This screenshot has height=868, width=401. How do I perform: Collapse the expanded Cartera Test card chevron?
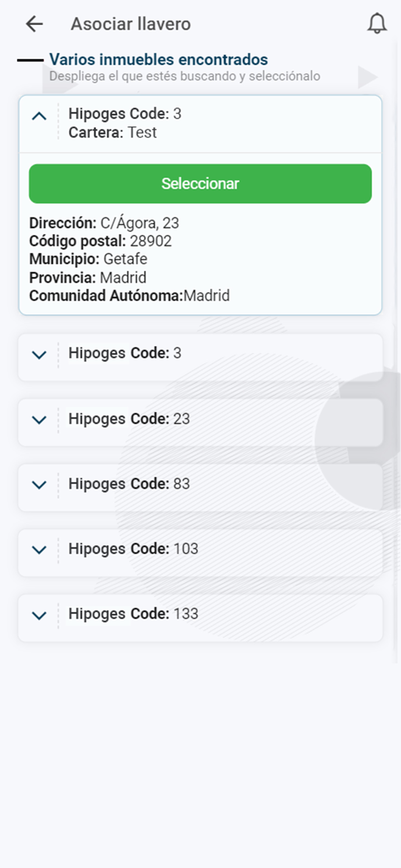coord(39,116)
